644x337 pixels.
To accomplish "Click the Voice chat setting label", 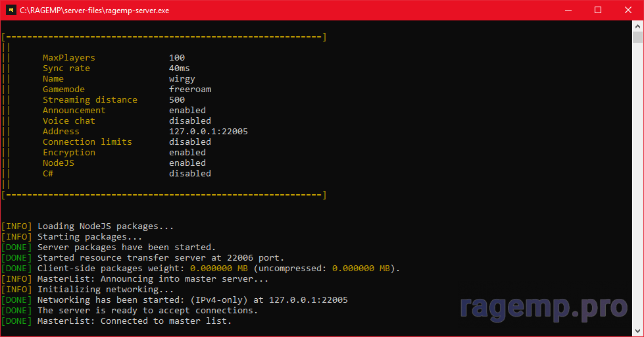I will pyautogui.click(x=68, y=121).
